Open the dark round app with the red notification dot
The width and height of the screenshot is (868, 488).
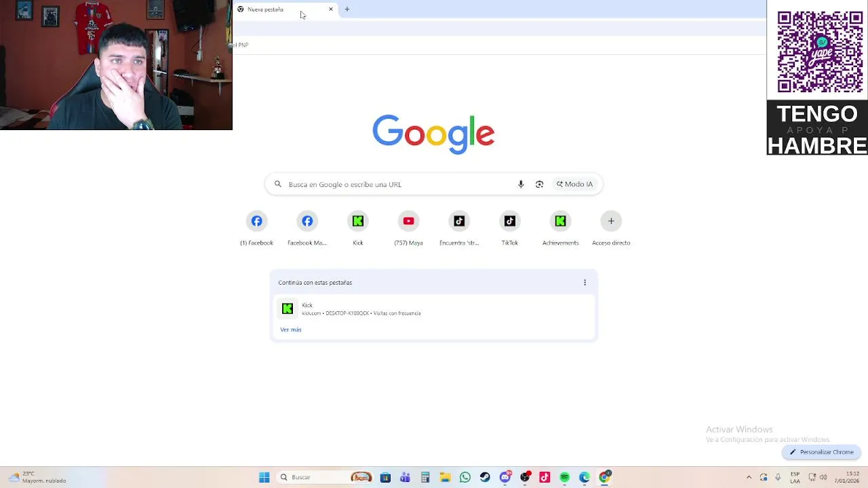[x=525, y=477]
